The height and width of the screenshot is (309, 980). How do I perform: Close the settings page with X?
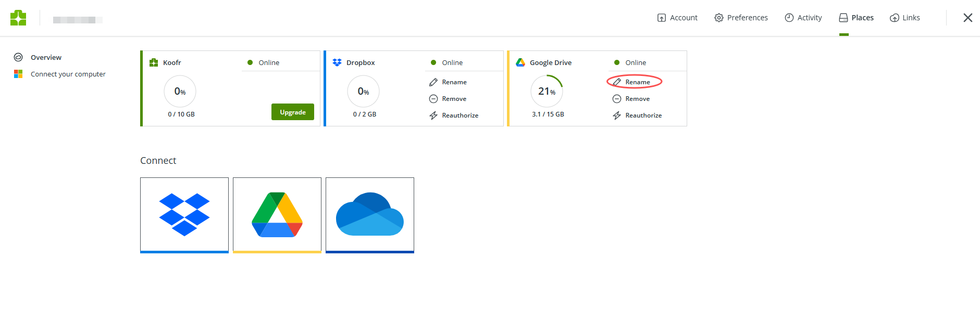(968, 18)
